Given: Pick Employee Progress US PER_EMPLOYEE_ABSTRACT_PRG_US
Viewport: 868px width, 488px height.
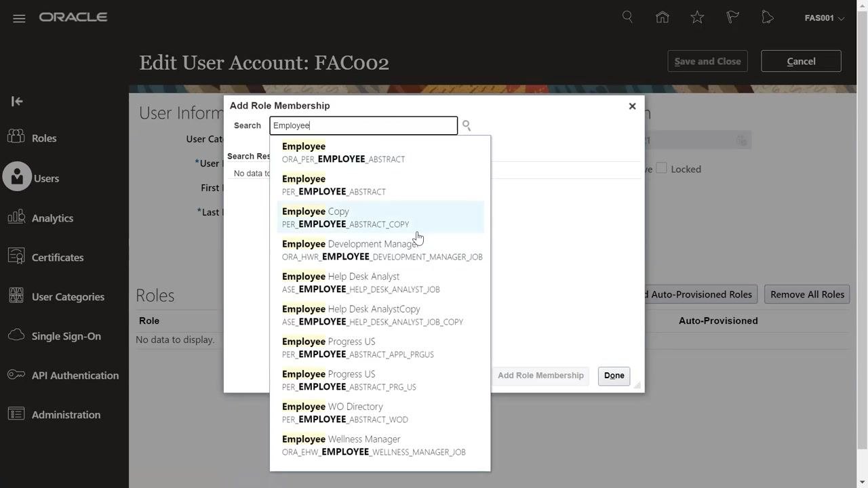Looking at the screenshot, I should point(380,380).
